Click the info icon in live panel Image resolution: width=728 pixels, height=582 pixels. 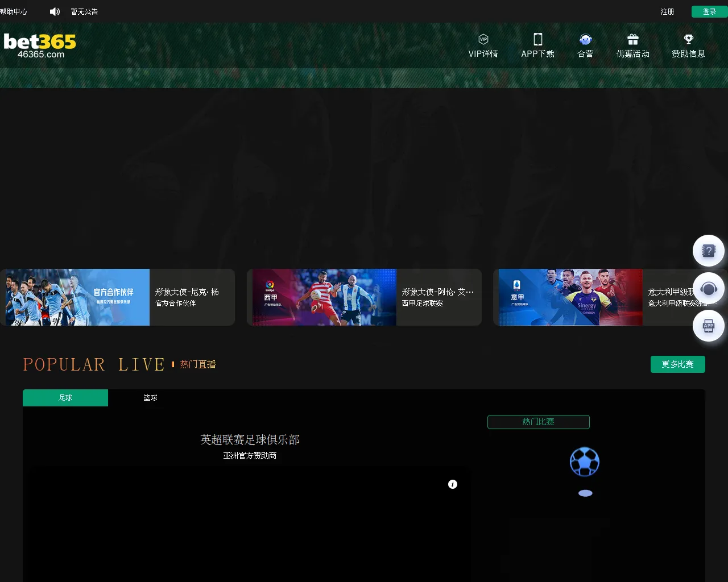(x=453, y=484)
